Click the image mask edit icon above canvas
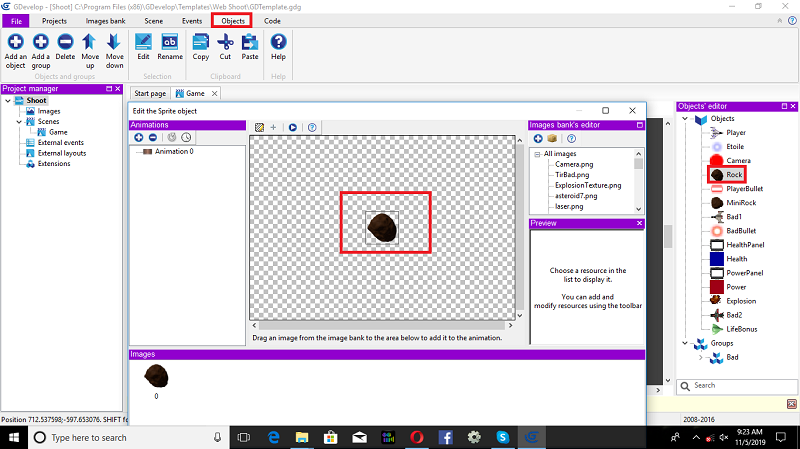Image resolution: width=800 pixels, height=449 pixels. [259, 127]
